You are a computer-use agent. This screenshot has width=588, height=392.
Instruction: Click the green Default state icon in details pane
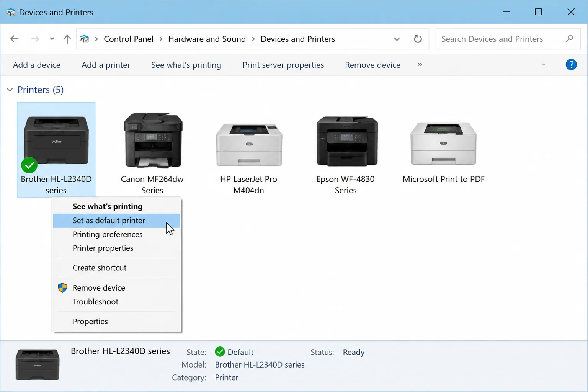pos(220,352)
